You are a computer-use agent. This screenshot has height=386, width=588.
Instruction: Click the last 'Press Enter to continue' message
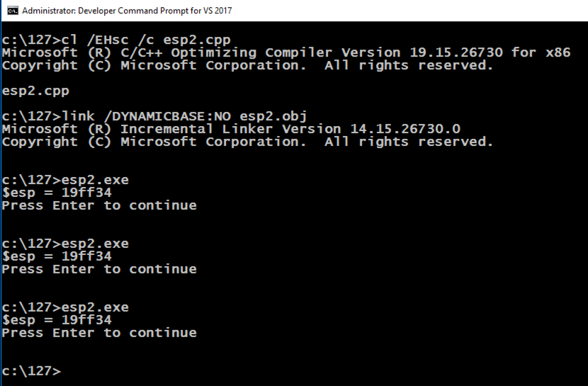tap(99, 333)
